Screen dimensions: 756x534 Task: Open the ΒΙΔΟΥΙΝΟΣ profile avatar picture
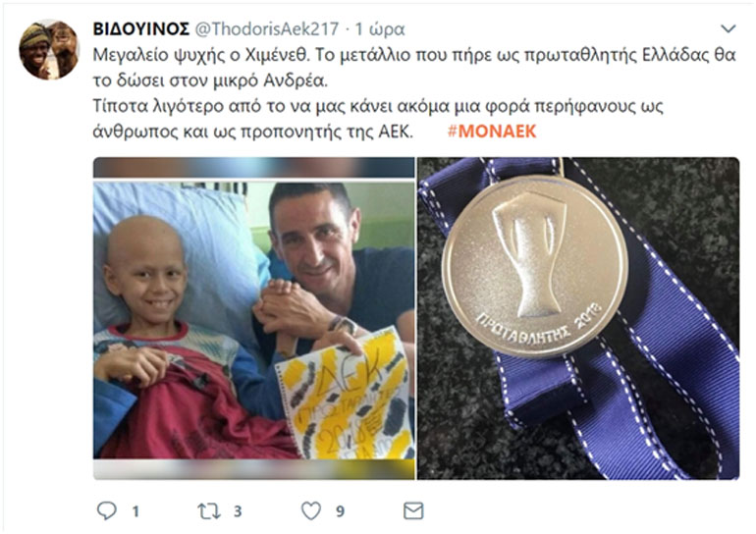pyautogui.click(x=49, y=50)
